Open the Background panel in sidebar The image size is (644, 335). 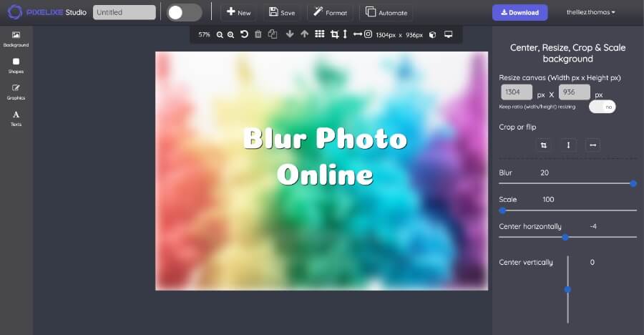click(16, 39)
